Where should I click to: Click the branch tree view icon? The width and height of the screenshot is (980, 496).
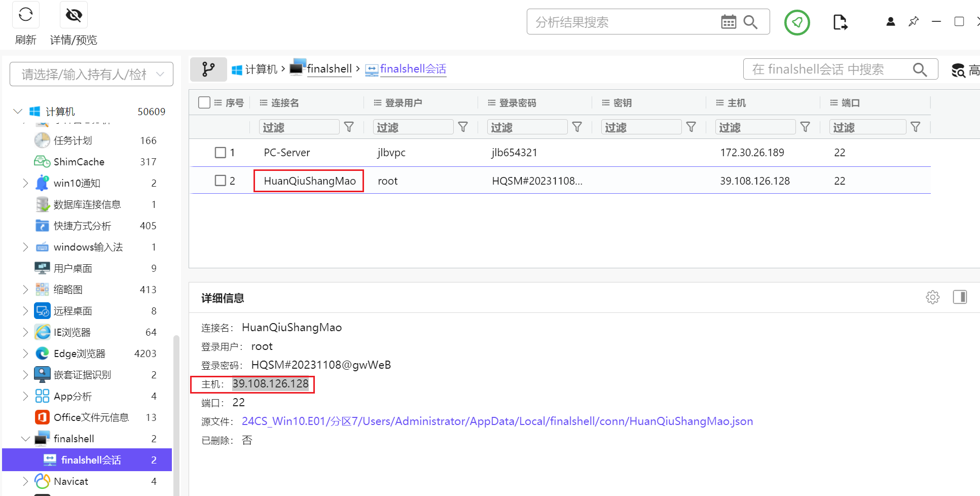coord(208,69)
